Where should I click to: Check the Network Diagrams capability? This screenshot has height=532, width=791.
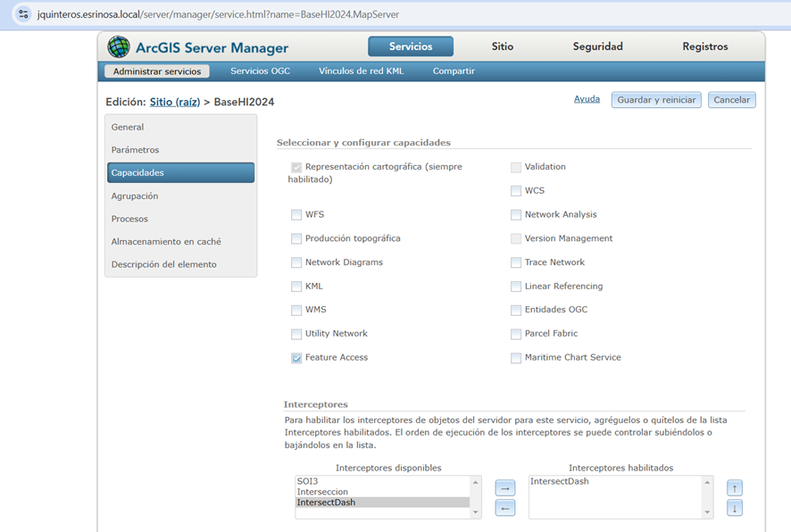pyautogui.click(x=296, y=262)
